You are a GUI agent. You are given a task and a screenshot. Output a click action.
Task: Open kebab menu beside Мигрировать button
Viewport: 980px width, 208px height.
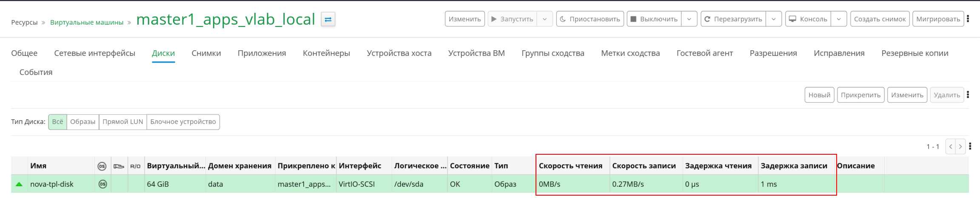point(968,19)
